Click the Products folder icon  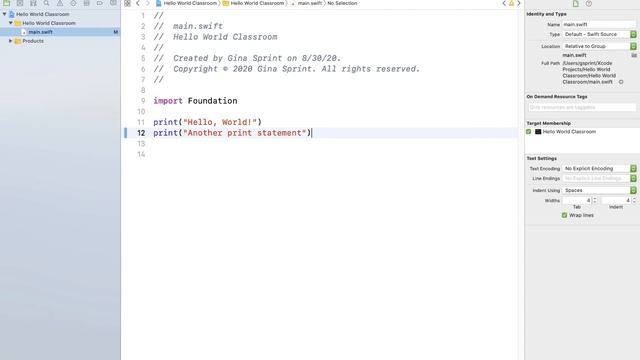pos(18,41)
